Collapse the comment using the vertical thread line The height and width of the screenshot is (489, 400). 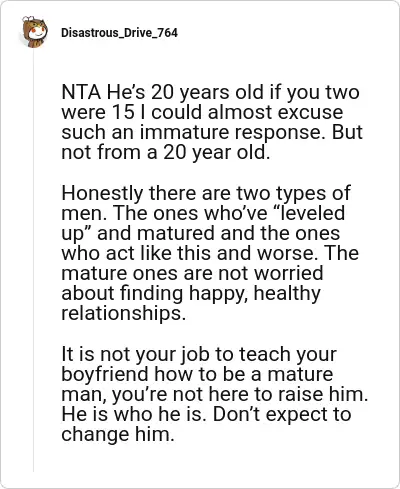[x=33, y=260]
